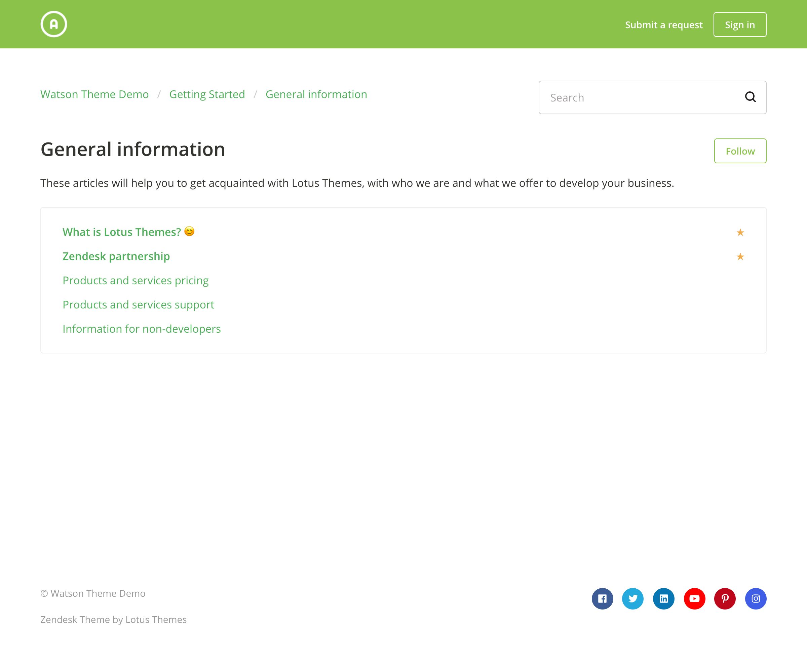The image size is (807, 672).
Task: Click the search magnifier icon
Action: (x=750, y=97)
